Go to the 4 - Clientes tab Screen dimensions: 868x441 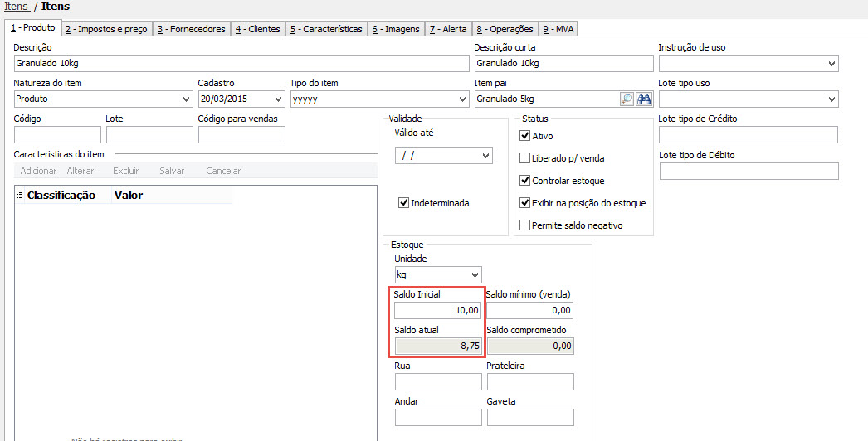tap(258, 29)
